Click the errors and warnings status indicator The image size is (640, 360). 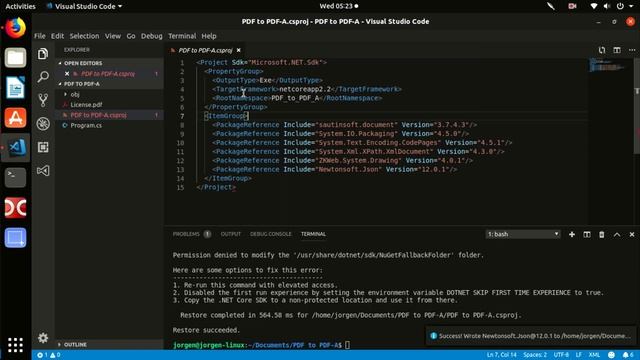coord(49,355)
